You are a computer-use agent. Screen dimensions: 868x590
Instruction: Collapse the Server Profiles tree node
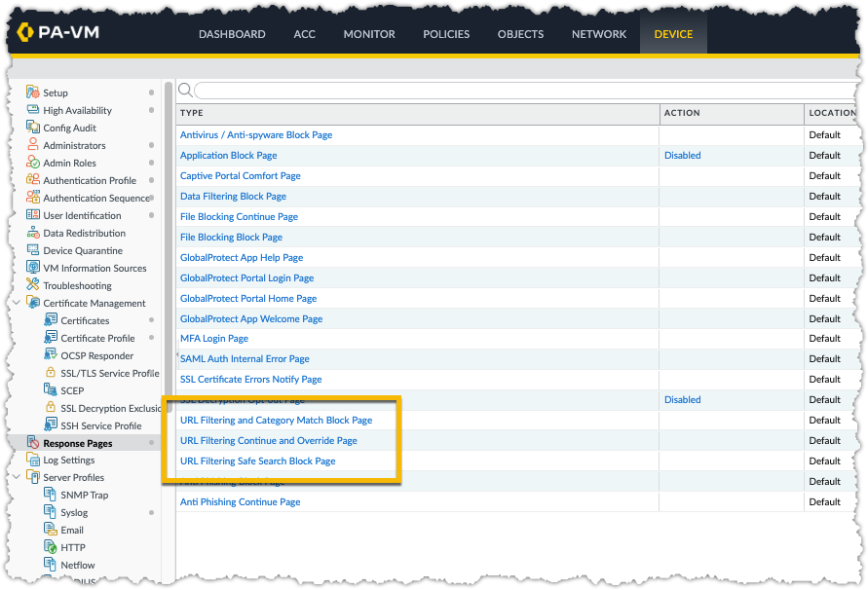click(x=17, y=477)
